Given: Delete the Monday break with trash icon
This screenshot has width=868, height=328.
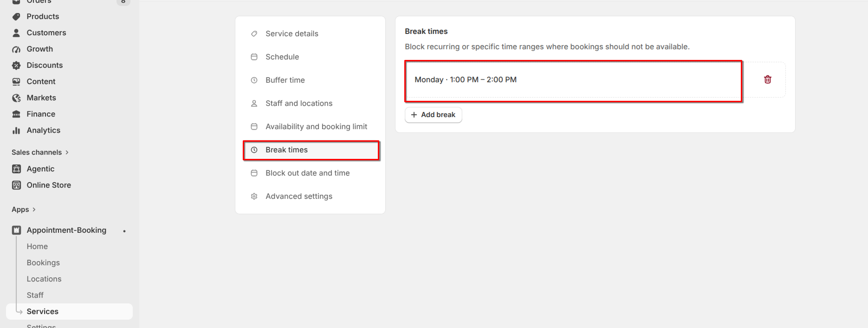Looking at the screenshot, I should pyautogui.click(x=768, y=79).
